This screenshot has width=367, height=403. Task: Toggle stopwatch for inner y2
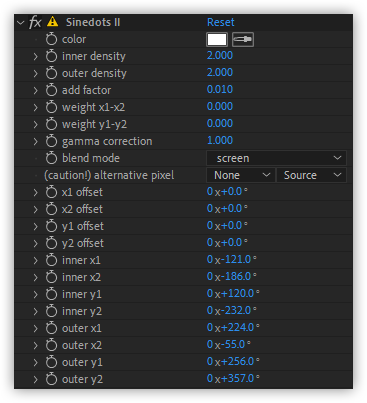click(x=51, y=311)
